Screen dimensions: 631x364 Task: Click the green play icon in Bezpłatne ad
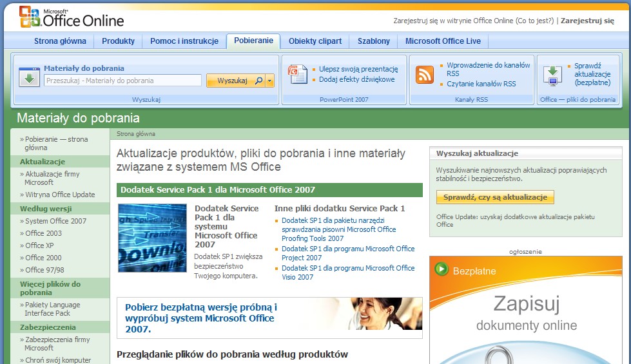[442, 269]
